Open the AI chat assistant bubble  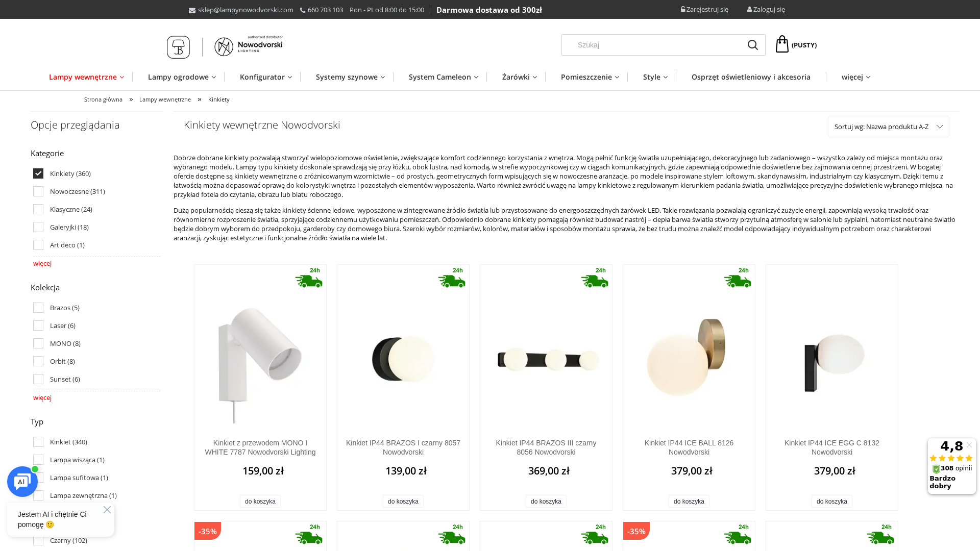pos(22,482)
